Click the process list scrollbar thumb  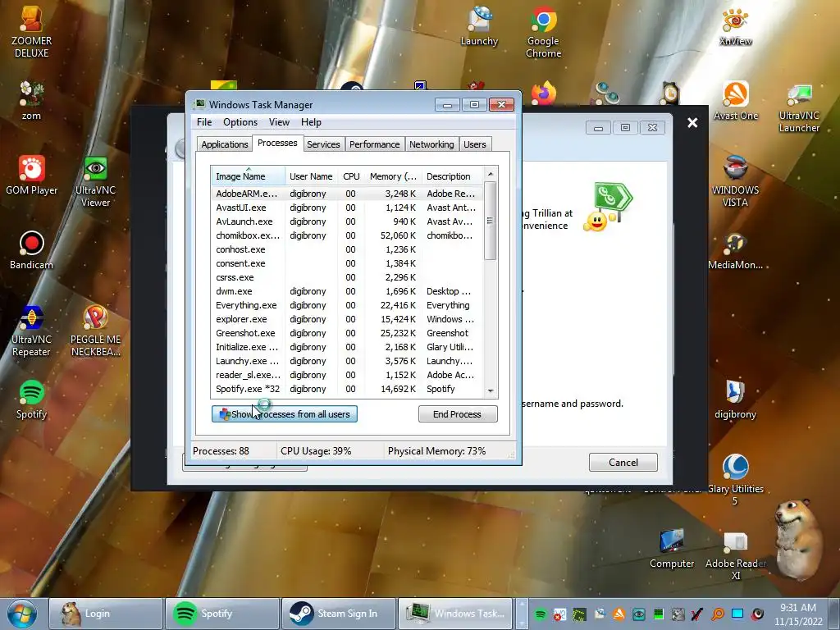click(x=491, y=221)
